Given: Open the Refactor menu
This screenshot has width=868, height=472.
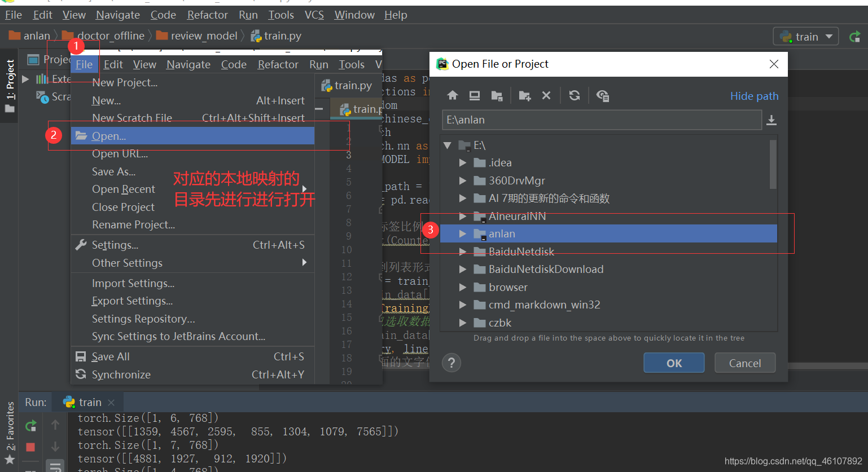Looking at the screenshot, I should tap(207, 14).
